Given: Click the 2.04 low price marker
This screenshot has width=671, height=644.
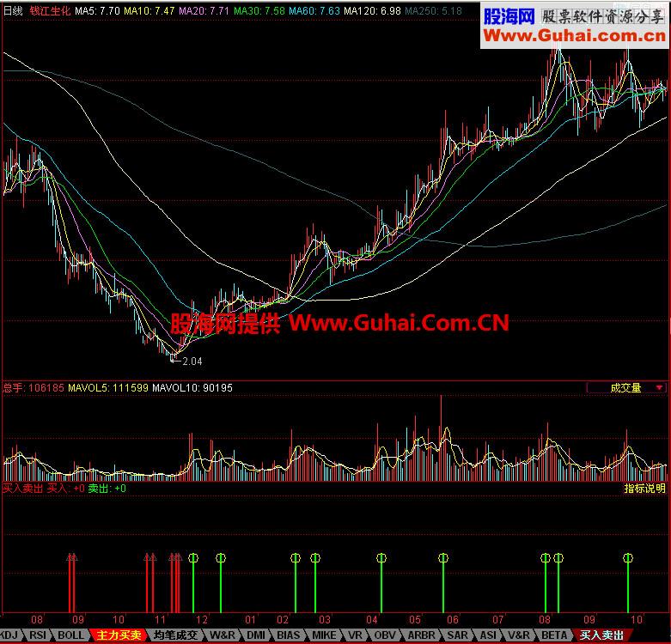Looking at the screenshot, I should pyautogui.click(x=192, y=361).
